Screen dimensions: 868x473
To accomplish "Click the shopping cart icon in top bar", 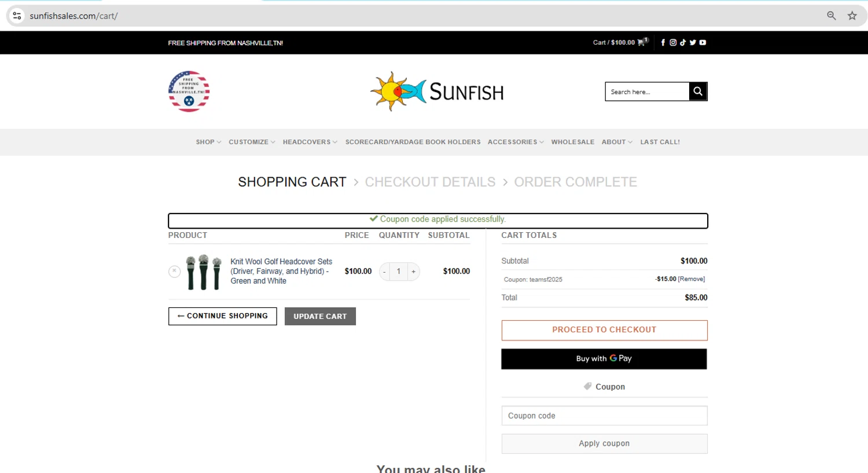I will pyautogui.click(x=642, y=42).
